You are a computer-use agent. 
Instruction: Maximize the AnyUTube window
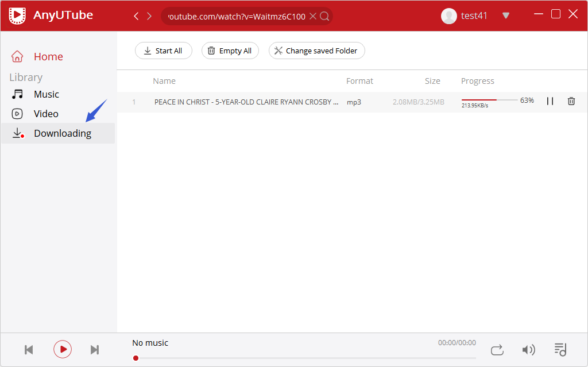click(556, 14)
